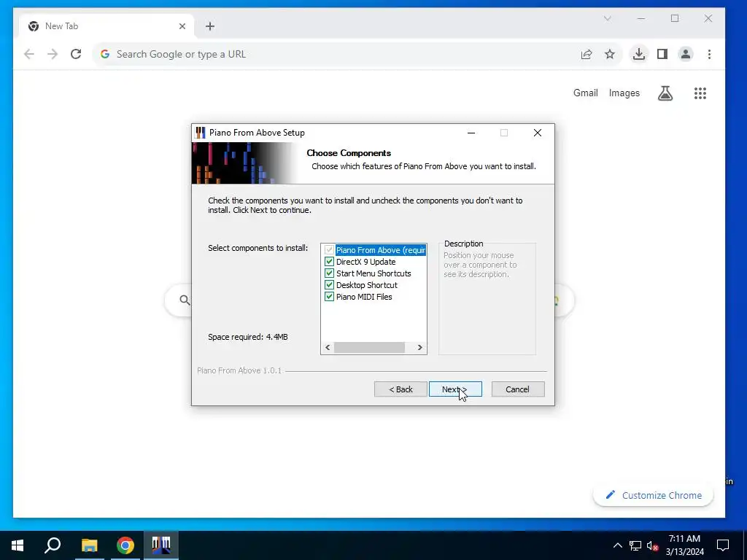Uncheck the Piano MIDI Files component
This screenshot has height=560, width=747.
[x=329, y=297]
